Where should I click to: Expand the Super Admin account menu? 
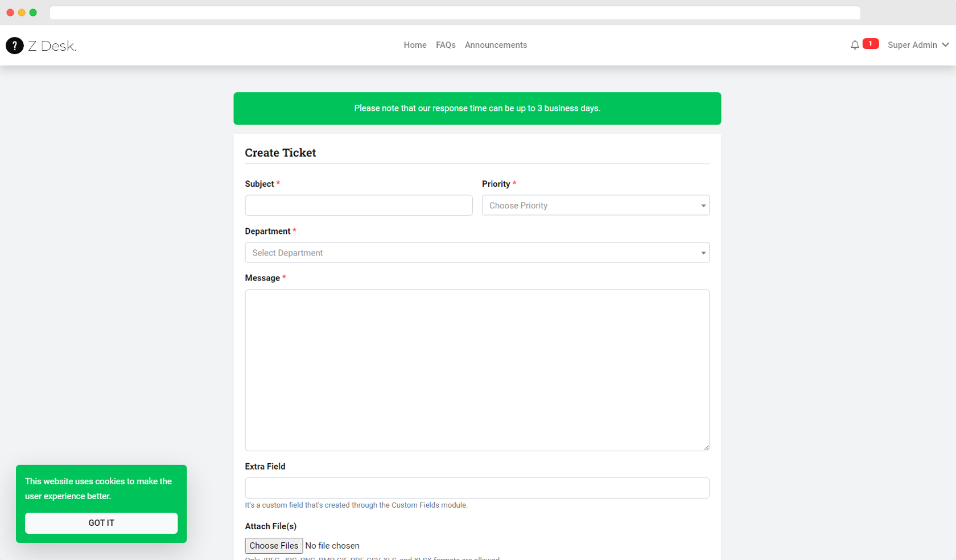click(912, 45)
